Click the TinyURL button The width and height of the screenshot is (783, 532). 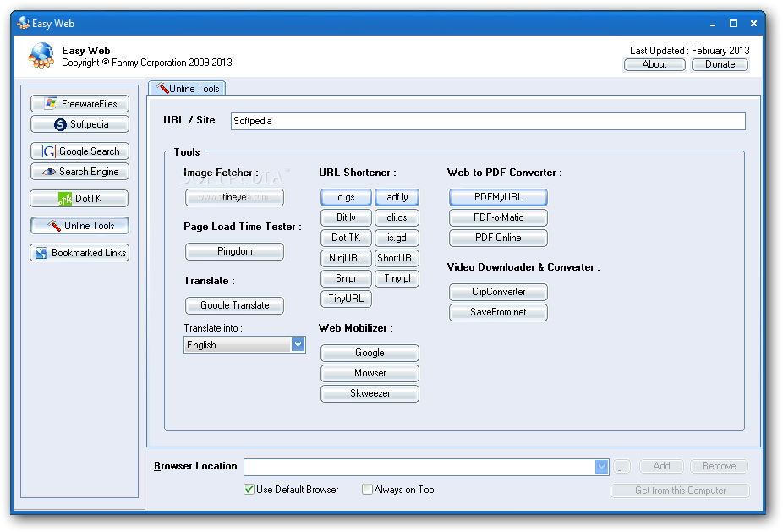[x=346, y=299]
